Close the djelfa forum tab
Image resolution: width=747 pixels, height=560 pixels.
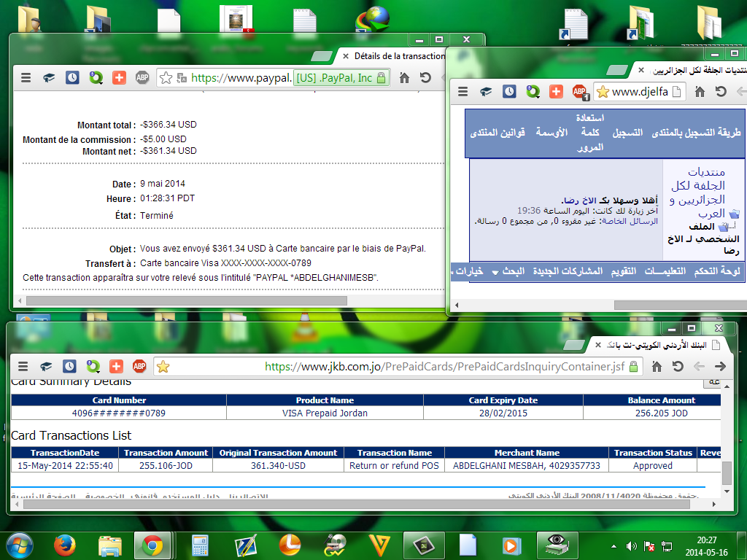(641, 70)
